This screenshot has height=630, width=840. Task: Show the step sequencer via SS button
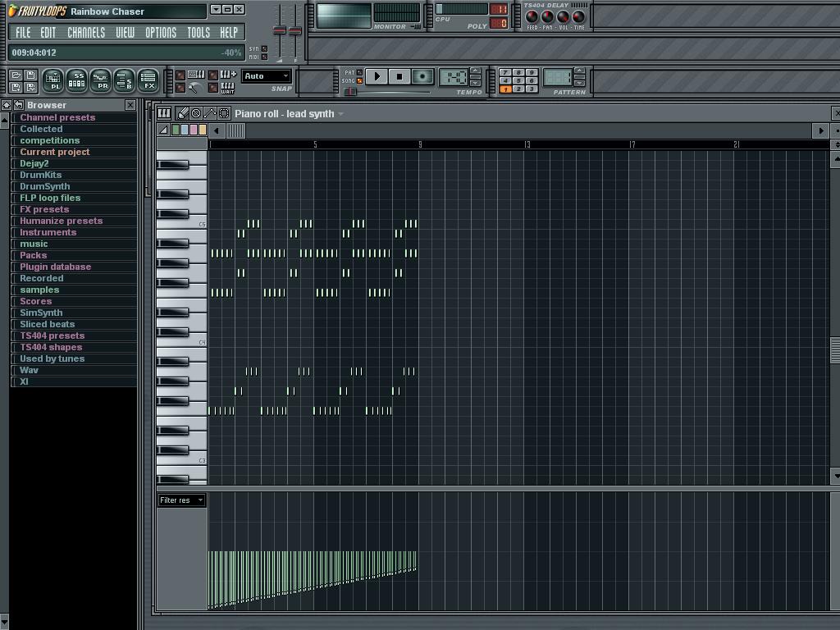point(76,80)
